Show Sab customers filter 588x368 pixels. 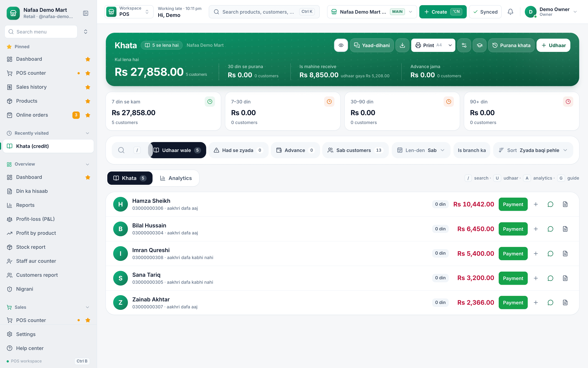355,150
